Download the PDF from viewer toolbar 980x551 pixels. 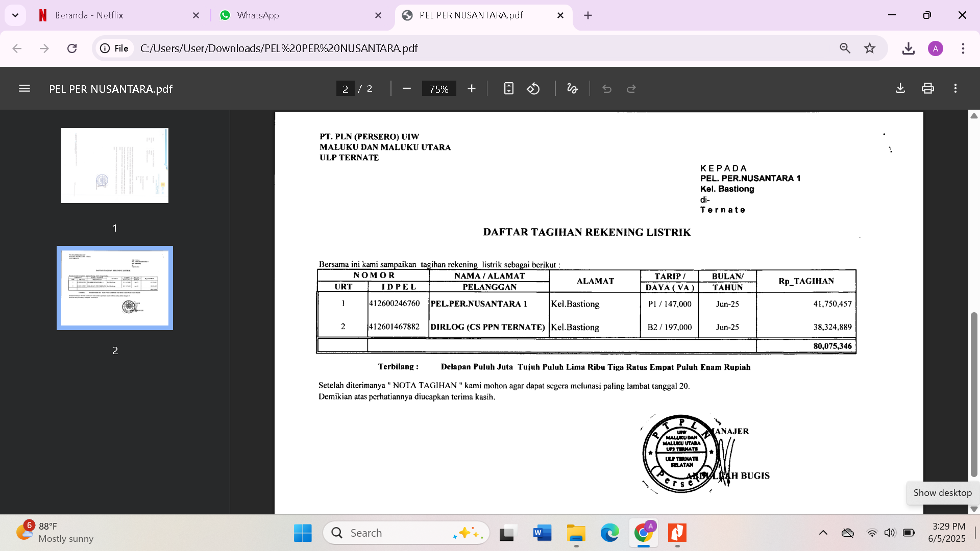(900, 89)
